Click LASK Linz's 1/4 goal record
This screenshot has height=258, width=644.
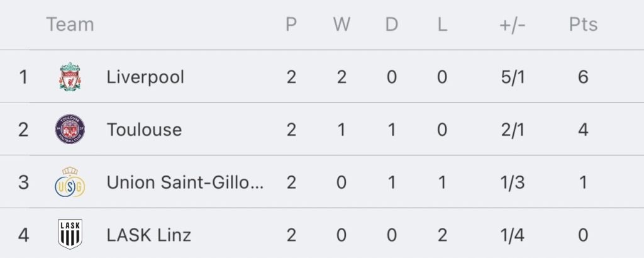[x=513, y=235]
